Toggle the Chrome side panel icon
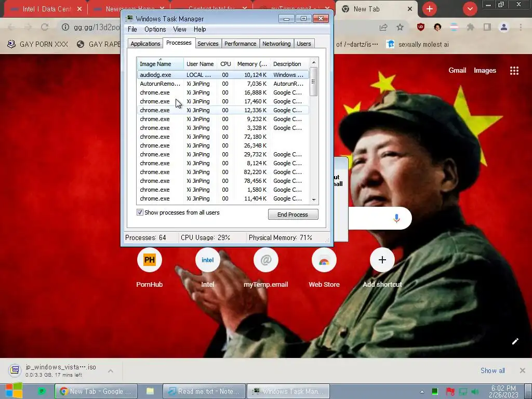The width and height of the screenshot is (532, 399). (x=487, y=27)
